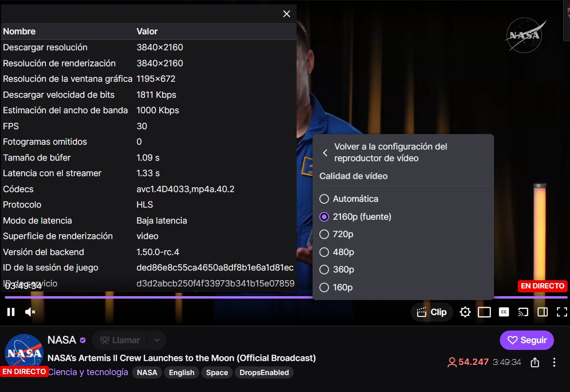Create a clip with Clip button

coord(432,312)
